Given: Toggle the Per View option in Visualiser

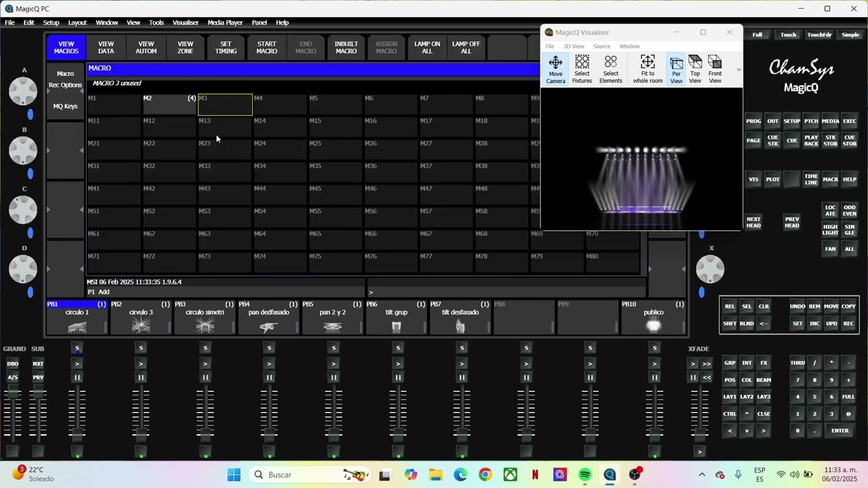Looking at the screenshot, I should (x=676, y=70).
